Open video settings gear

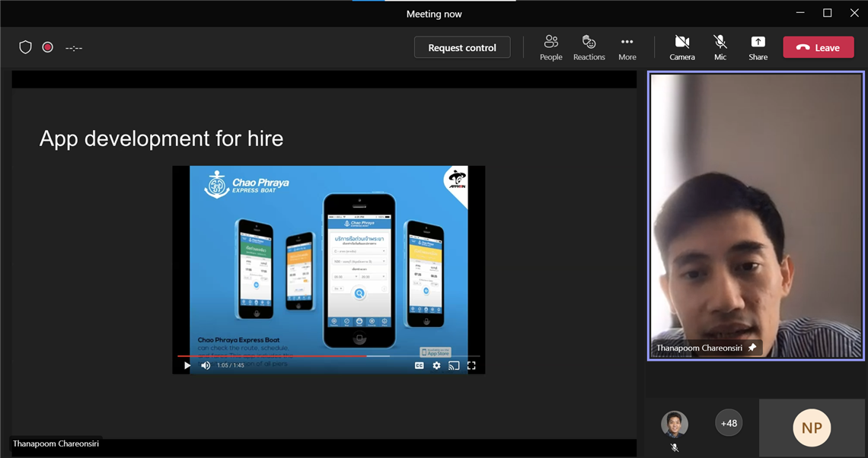click(x=436, y=365)
